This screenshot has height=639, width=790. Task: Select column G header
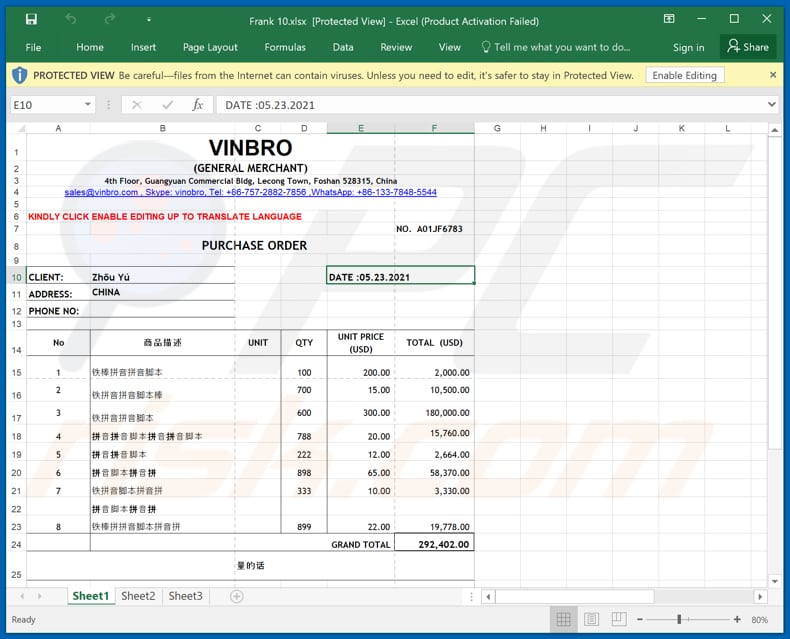[497, 129]
